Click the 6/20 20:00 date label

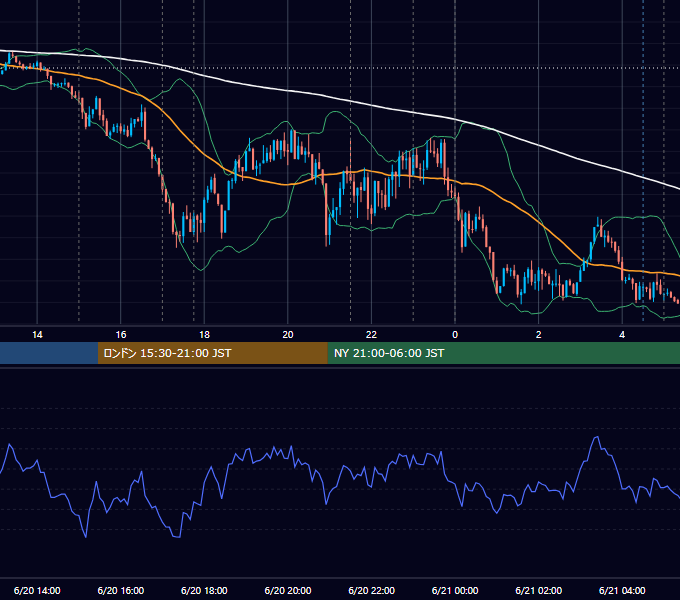(x=288, y=590)
